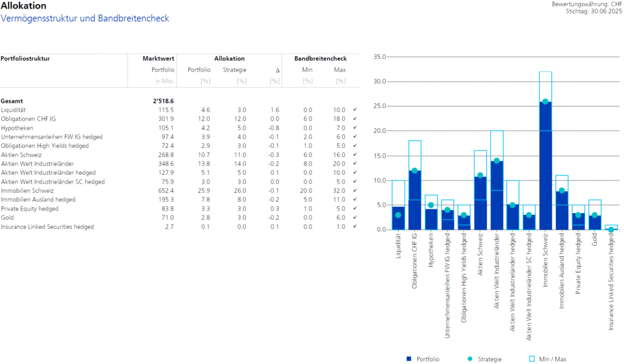The width and height of the screenshot is (624, 364).
Task: Select the checkmark beside the Gold row
Action: 354,218
